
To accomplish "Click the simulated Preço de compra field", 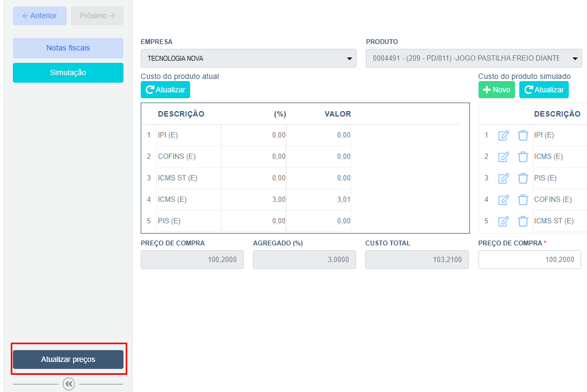I will coord(530,260).
